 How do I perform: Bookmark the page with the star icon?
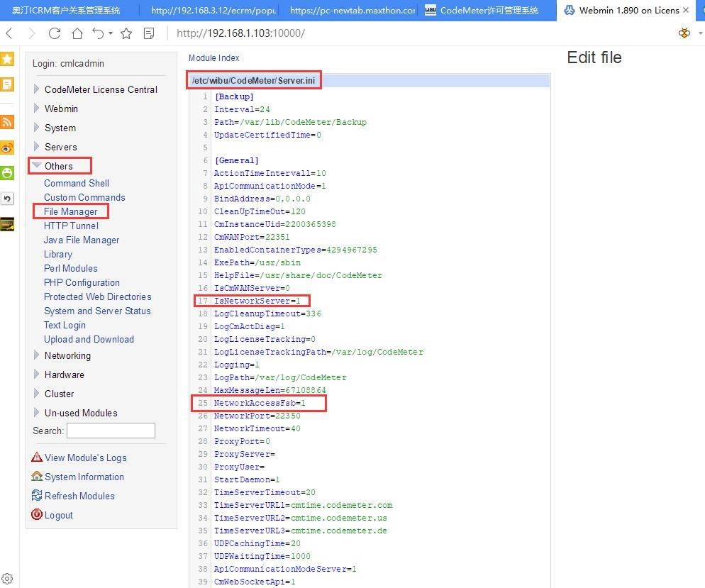click(126, 33)
